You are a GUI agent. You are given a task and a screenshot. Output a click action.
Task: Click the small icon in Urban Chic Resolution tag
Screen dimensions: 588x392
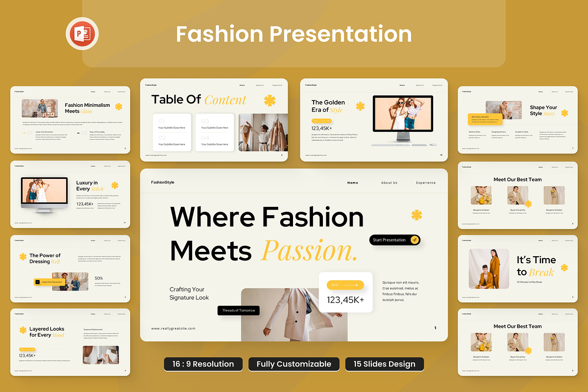38,282
